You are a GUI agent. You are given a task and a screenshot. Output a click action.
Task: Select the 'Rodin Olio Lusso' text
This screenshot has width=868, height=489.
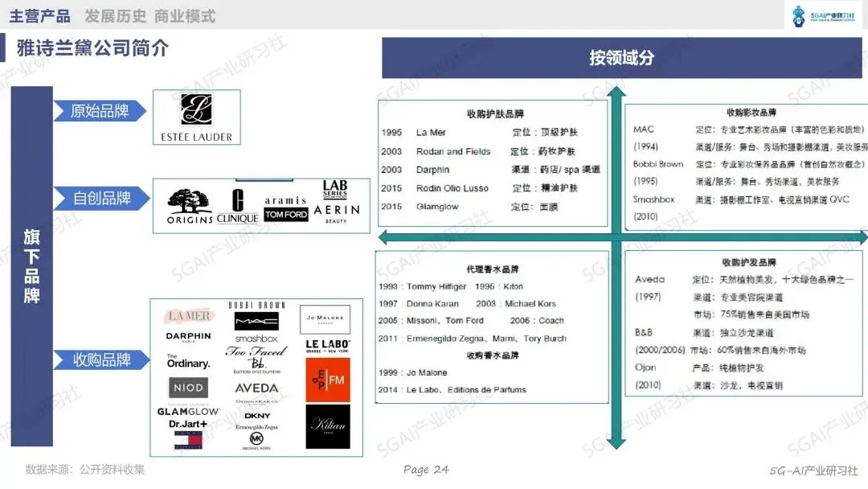coord(452,188)
